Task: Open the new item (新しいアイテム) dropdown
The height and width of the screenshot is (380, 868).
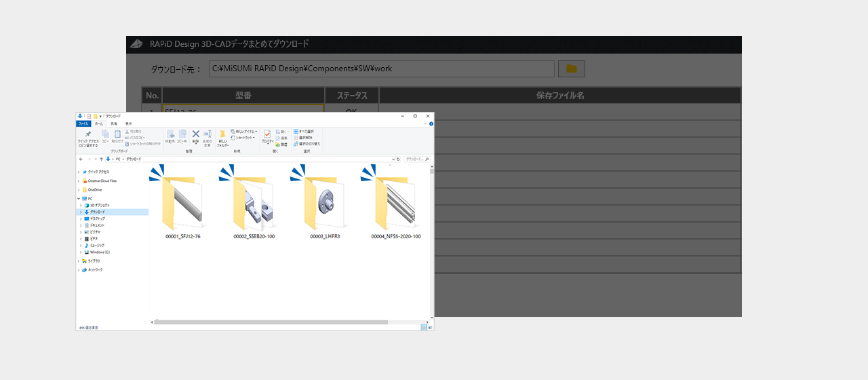Action: (243, 132)
